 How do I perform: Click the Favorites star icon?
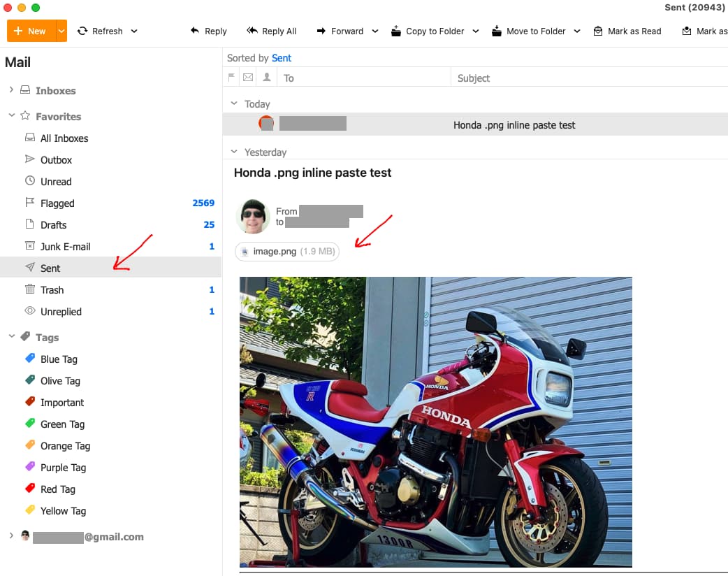coord(25,115)
